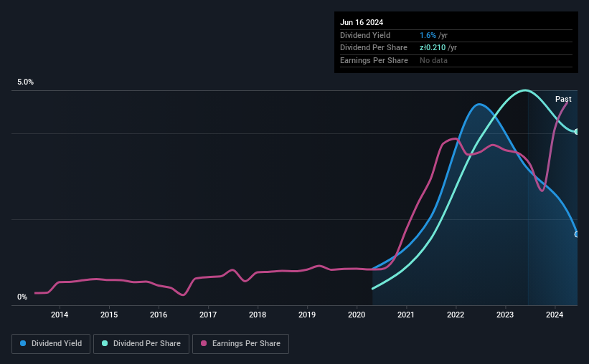Click the 2024 x-axis label
The height and width of the screenshot is (364, 589).
[555, 315]
